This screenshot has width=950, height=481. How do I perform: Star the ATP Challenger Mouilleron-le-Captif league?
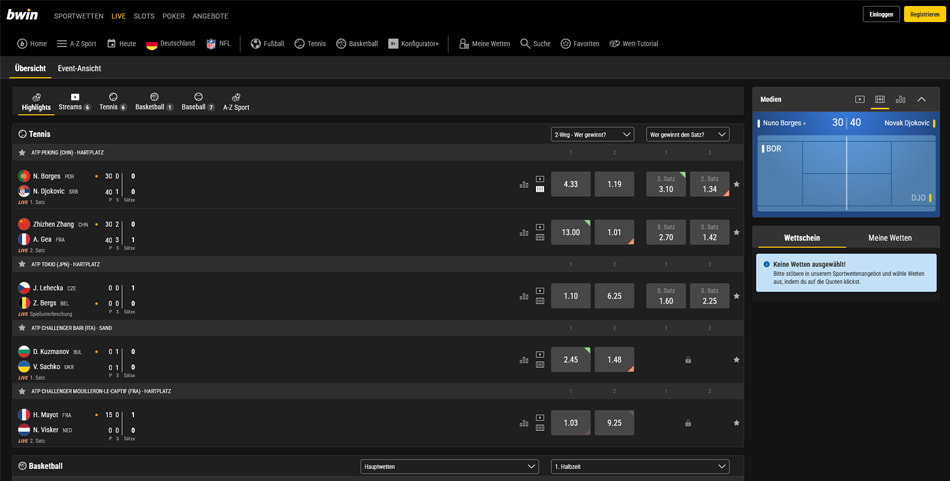tap(22, 391)
